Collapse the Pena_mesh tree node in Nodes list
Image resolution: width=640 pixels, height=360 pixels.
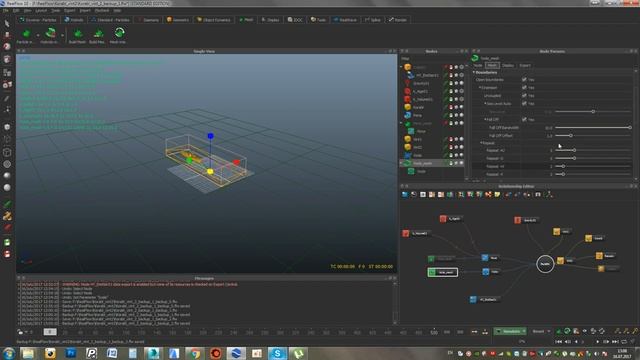click(402, 123)
